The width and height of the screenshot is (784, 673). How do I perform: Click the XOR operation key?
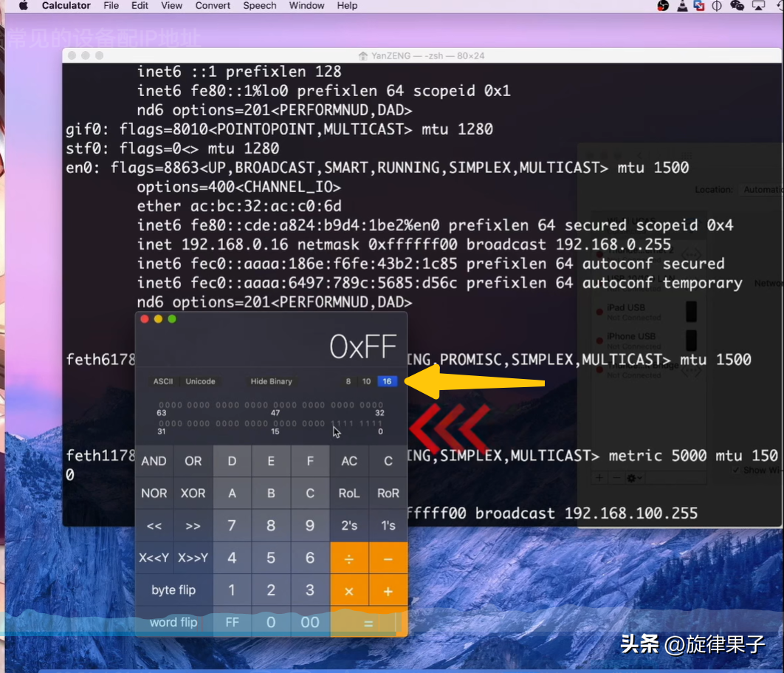click(x=193, y=493)
